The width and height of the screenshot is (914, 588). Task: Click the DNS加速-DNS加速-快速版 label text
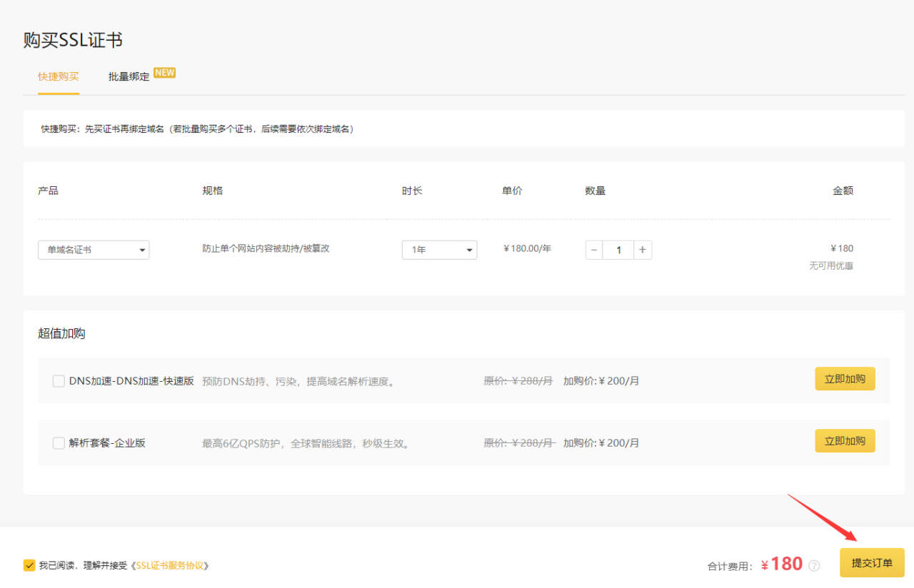[131, 381]
